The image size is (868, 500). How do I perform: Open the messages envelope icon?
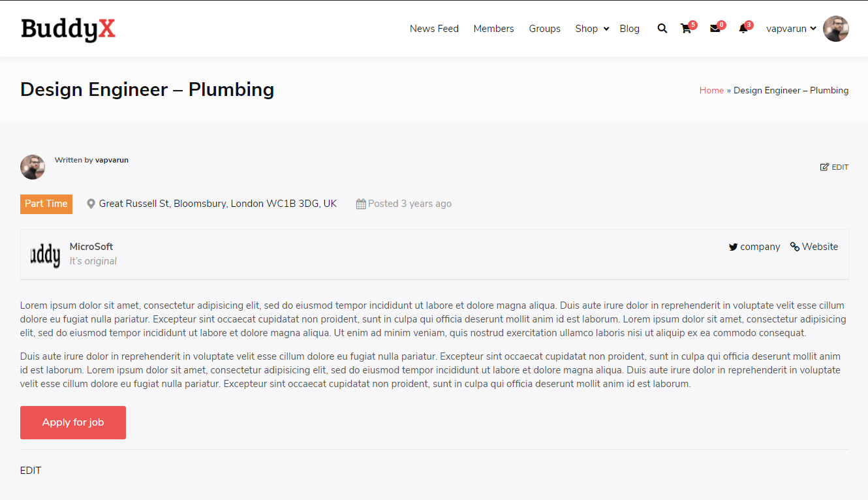[x=715, y=29]
